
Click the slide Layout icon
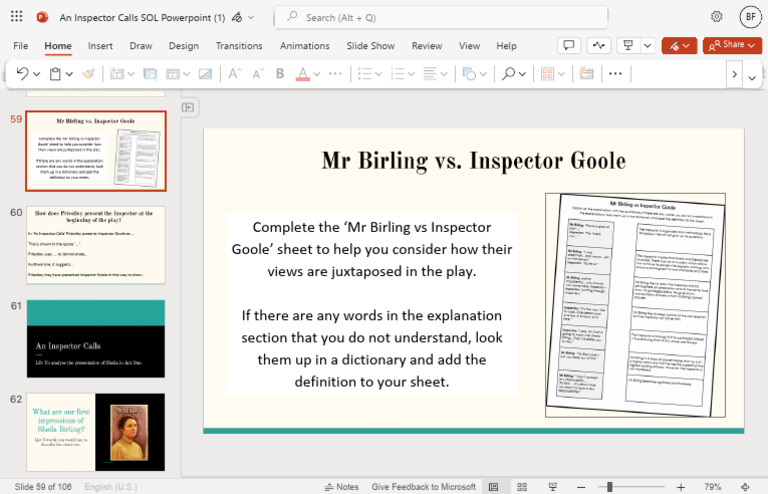[172, 74]
